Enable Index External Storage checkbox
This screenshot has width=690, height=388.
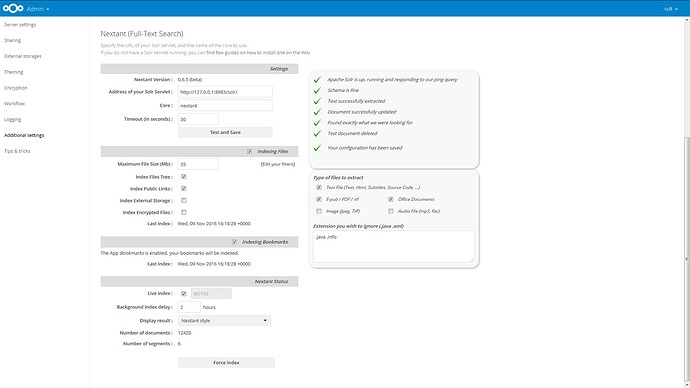point(184,201)
